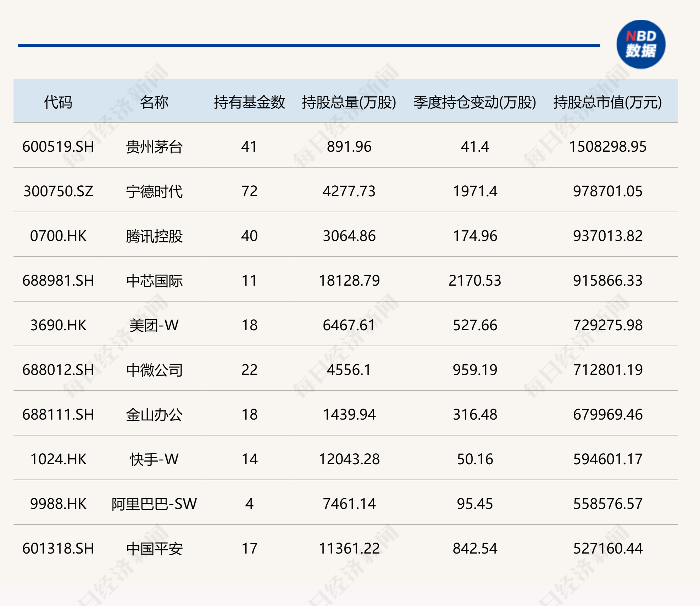Click market value 978701.05
This screenshot has height=606, width=700.
click(x=608, y=191)
